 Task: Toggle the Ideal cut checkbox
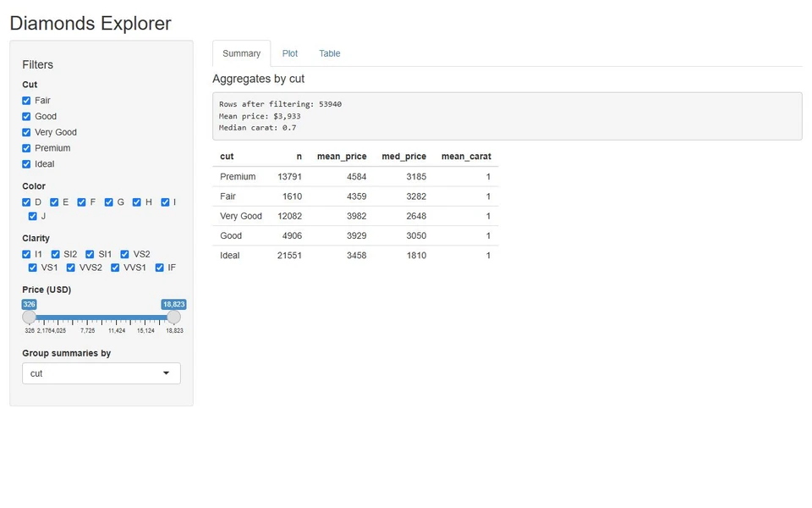point(26,164)
